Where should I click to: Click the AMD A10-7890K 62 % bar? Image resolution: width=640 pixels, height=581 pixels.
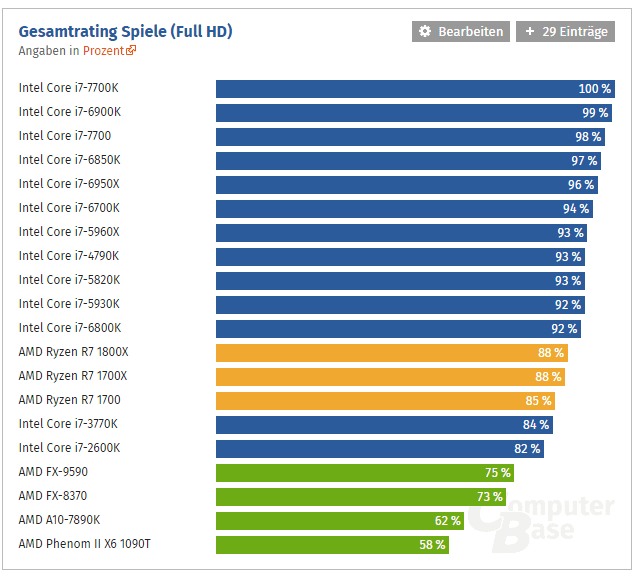pos(339,521)
